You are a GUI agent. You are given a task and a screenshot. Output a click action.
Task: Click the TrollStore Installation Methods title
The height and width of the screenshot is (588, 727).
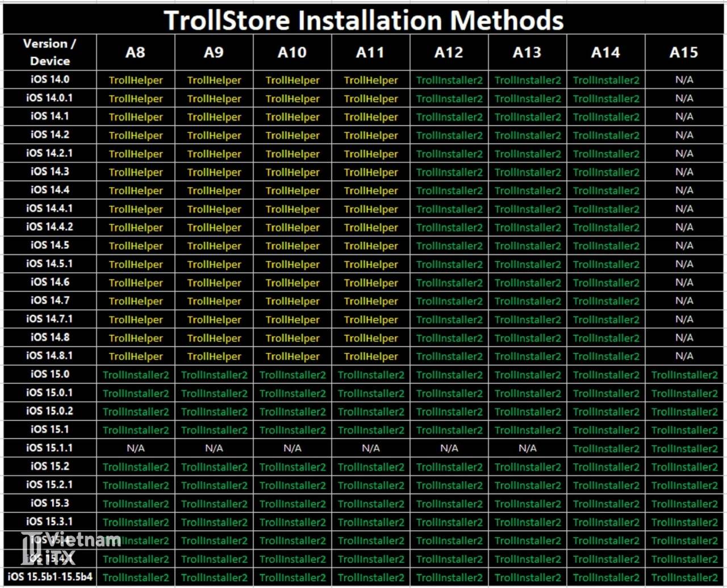(x=363, y=20)
